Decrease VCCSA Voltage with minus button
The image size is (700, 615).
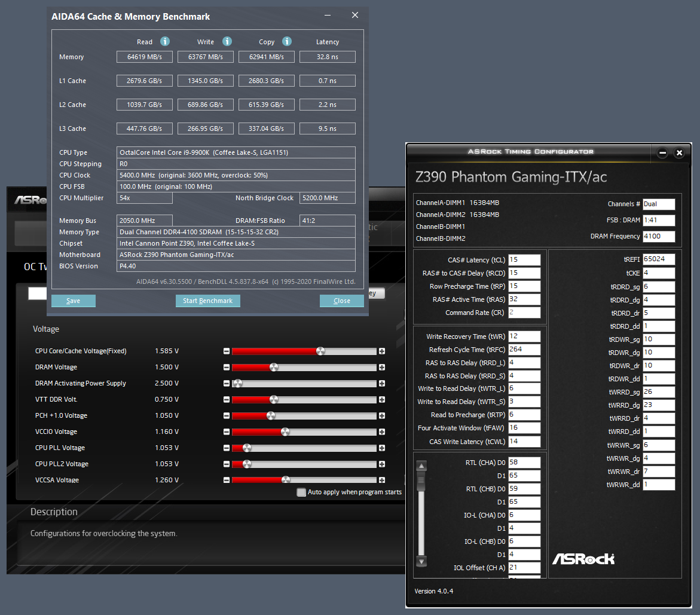pyautogui.click(x=227, y=480)
